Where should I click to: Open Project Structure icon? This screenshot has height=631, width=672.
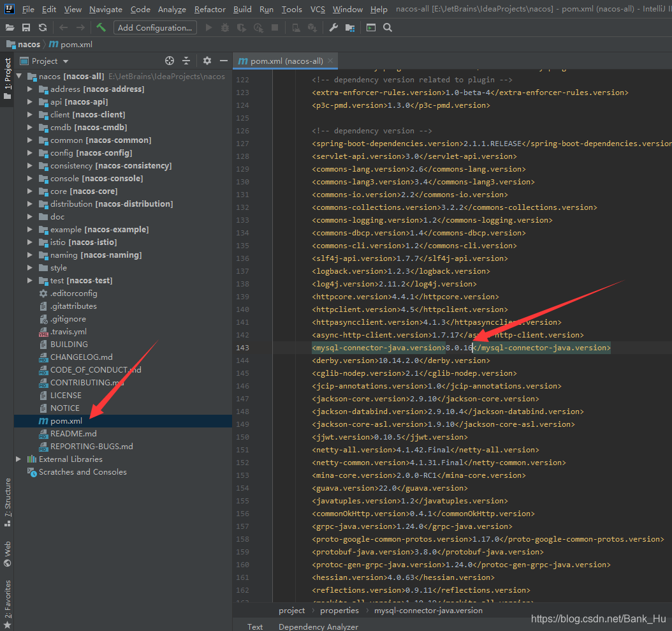point(350,27)
